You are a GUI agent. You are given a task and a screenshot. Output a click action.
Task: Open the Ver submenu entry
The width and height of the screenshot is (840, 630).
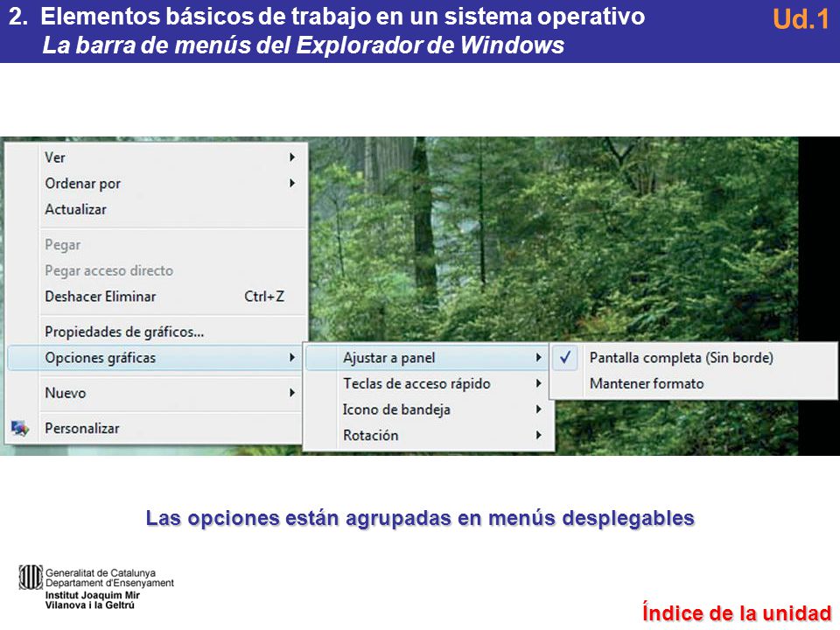click(157, 157)
